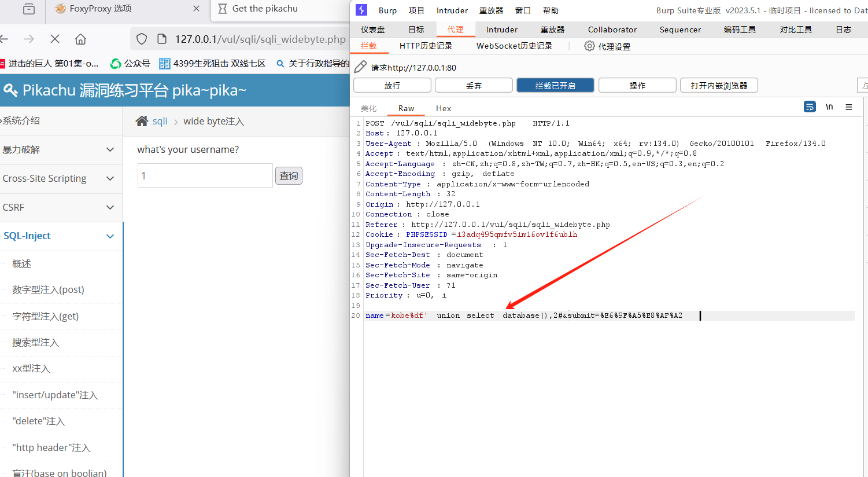Toggle the 拦截已开启 intercept button
868x477 pixels.
[555, 85]
